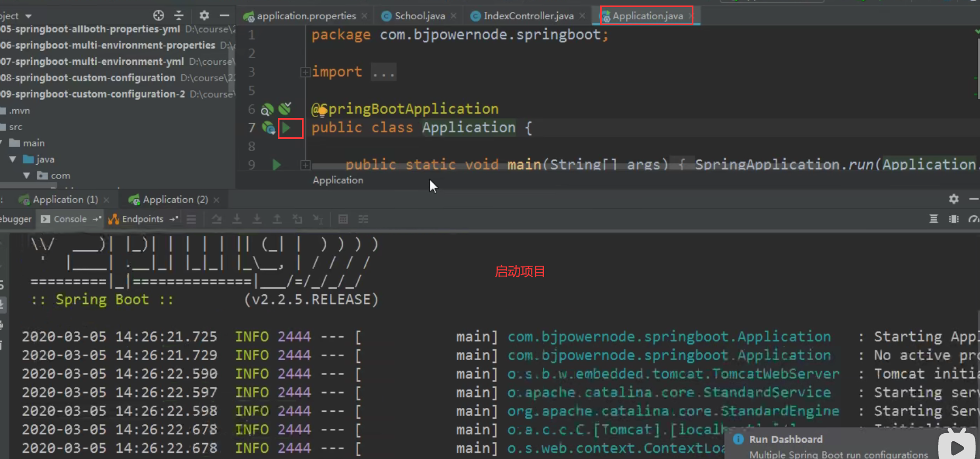The width and height of the screenshot is (980, 459).
Task: Click gauge overhead icon in debug toolbar
Action: [974, 219]
